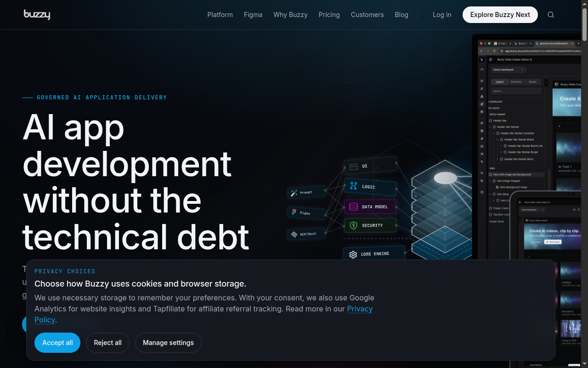The width and height of the screenshot is (588, 368).
Task: Open the Customers navigation link
Action: coord(367,15)
